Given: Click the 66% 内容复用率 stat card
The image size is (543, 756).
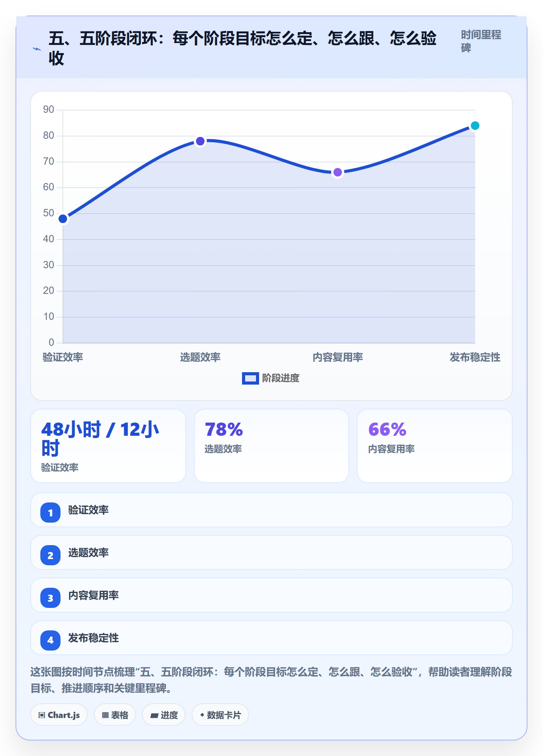Looking at the screenshot, I should [x=435, y=446].
